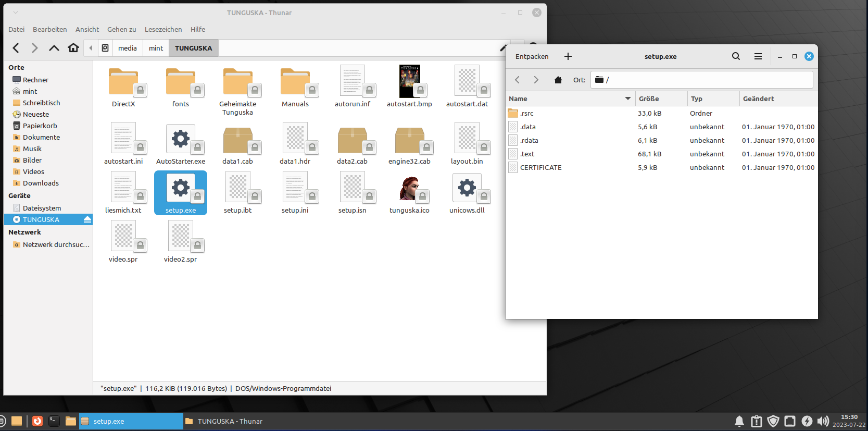Go forward in Thunar navigation

click(x=35, y=48)
